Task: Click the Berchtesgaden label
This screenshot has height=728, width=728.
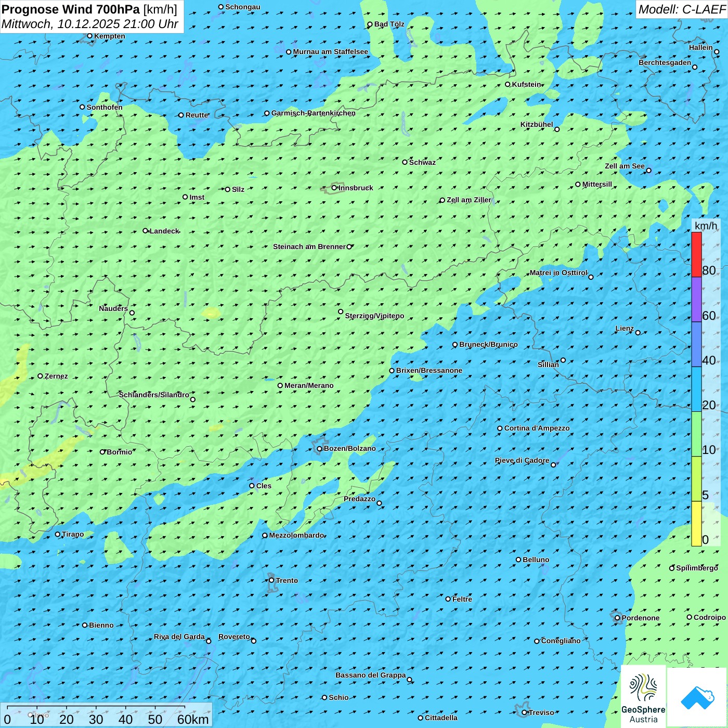Action: 665,62
